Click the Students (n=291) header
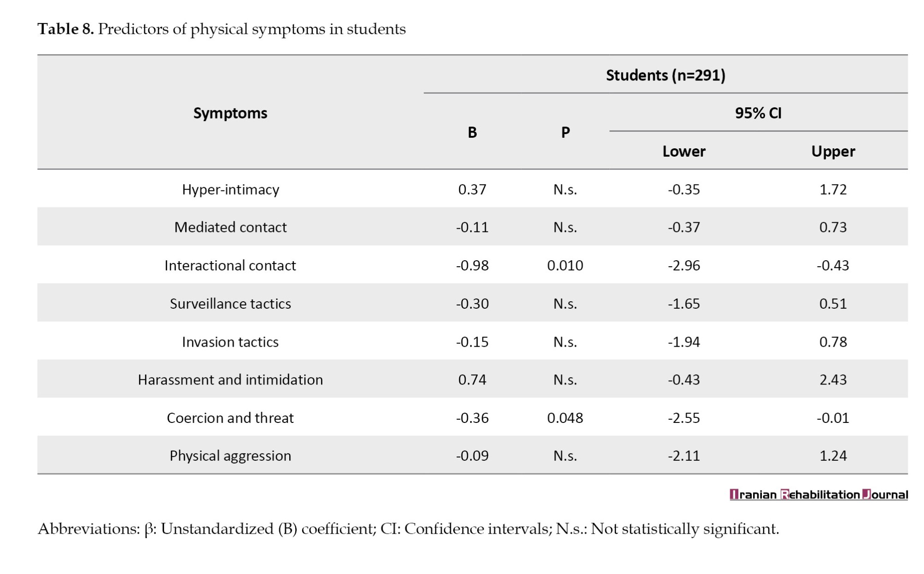The image size is (924, 574). pyautogui.click(x=666, y=75)
